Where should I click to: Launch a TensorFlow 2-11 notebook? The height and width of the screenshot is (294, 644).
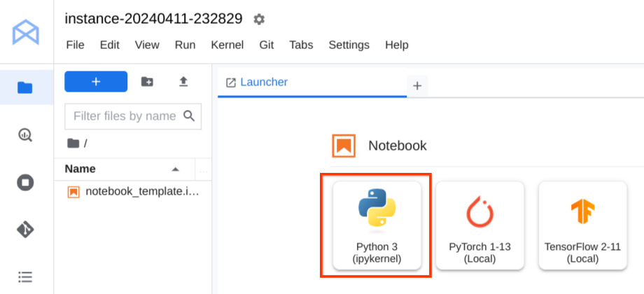pos(582,225)
